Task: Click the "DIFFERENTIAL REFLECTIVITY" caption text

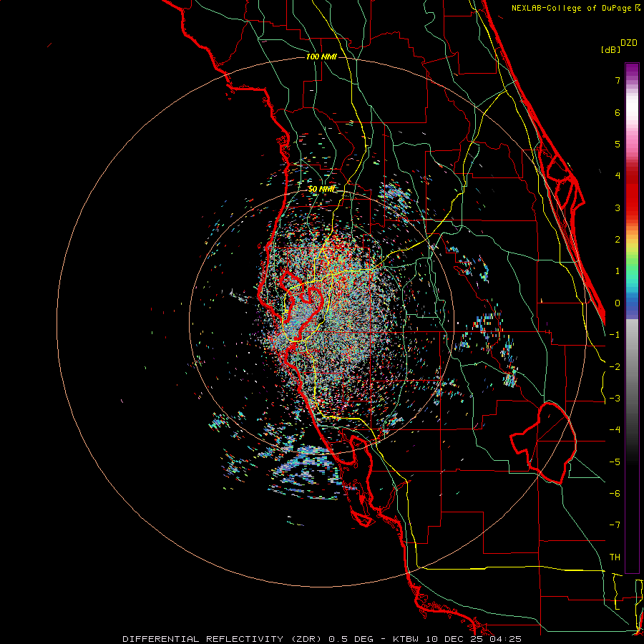Action: [x=203, y=639]
